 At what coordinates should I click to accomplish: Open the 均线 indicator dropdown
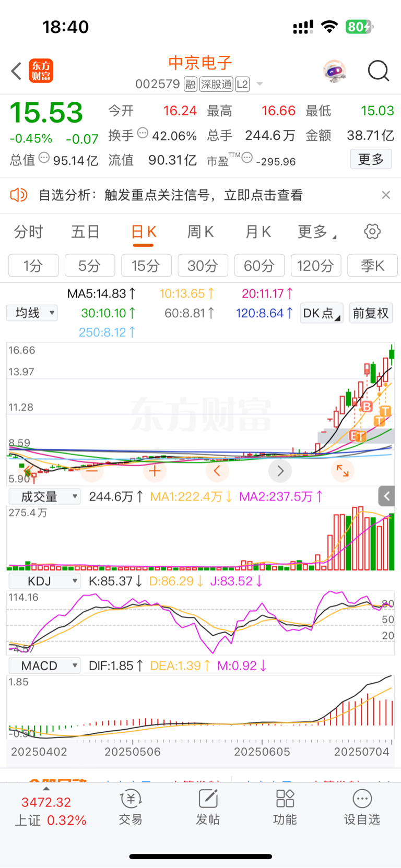click(x=32, y=313)
